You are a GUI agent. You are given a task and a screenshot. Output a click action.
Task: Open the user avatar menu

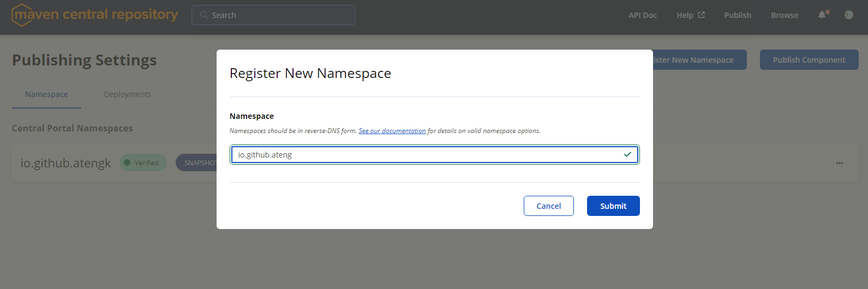click(x=848, y=15)
